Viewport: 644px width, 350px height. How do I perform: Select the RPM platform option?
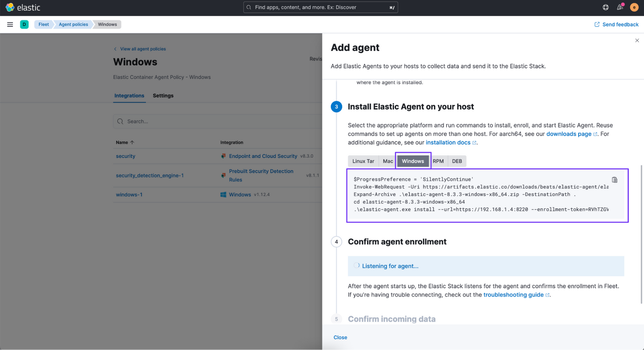(438, 161)
